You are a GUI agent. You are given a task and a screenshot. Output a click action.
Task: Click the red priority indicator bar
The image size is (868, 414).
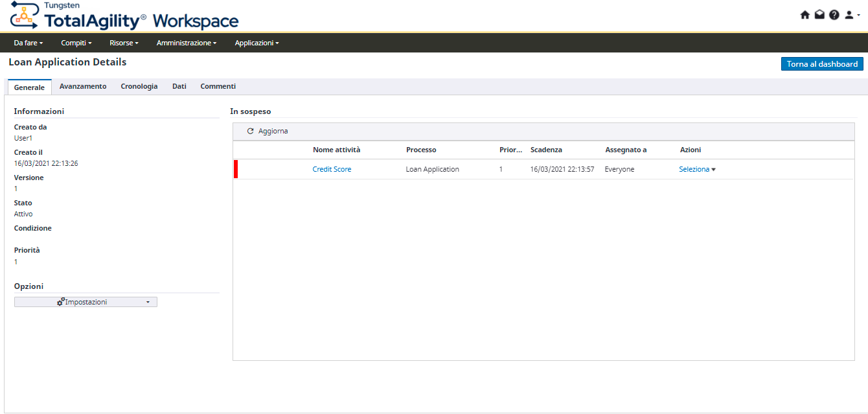click(236, 169)
